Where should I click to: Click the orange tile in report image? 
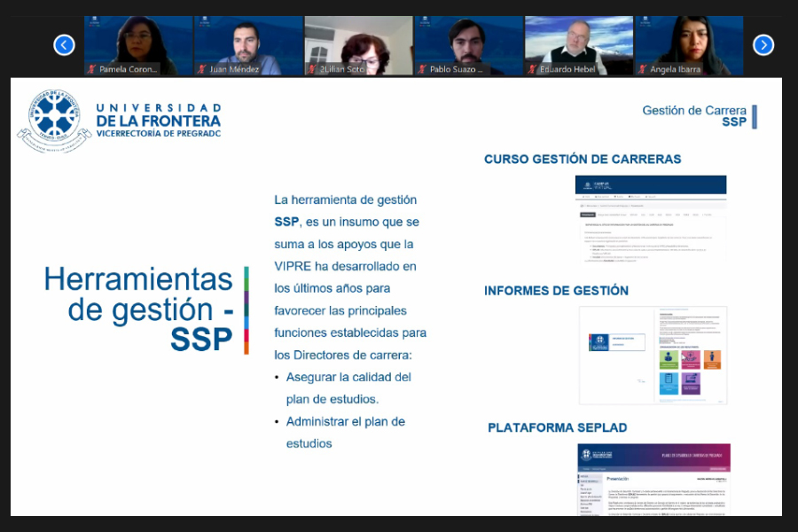coord(713,360)
